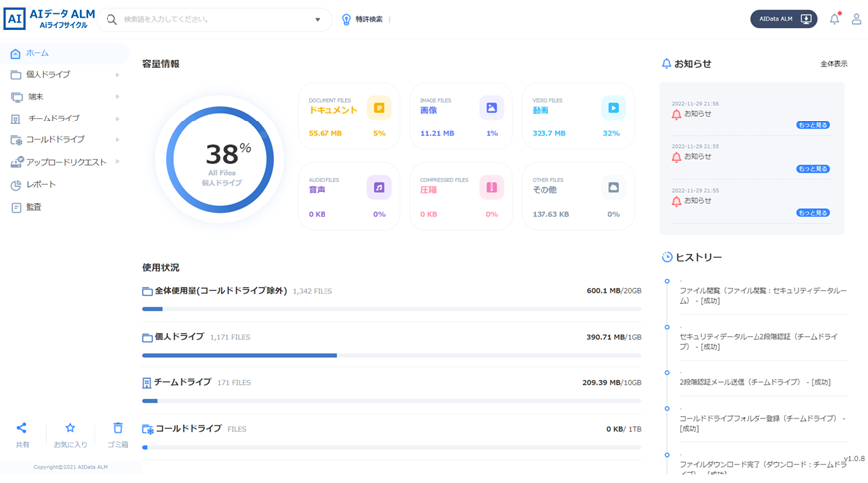Click 全体表示 link in notices

(x=834, y=64)
